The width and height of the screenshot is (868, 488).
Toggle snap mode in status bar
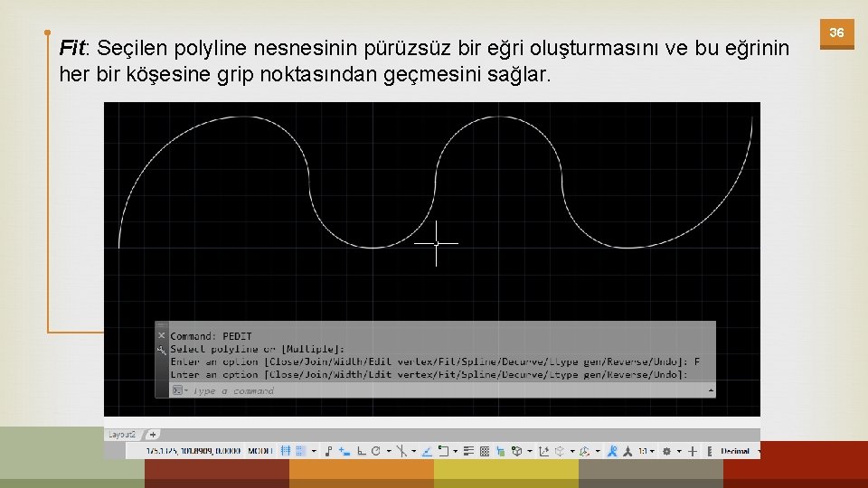click(299, 451)
